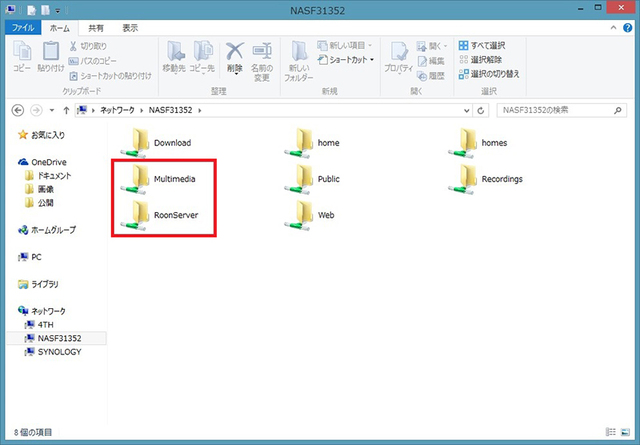Select the RoonServer shared folder

pos(159,215)
